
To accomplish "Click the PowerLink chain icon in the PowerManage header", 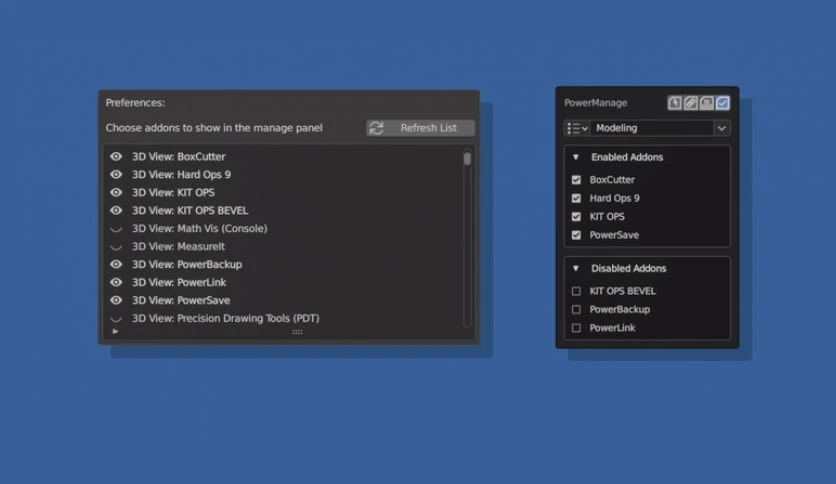I will (x=690, y=103).
